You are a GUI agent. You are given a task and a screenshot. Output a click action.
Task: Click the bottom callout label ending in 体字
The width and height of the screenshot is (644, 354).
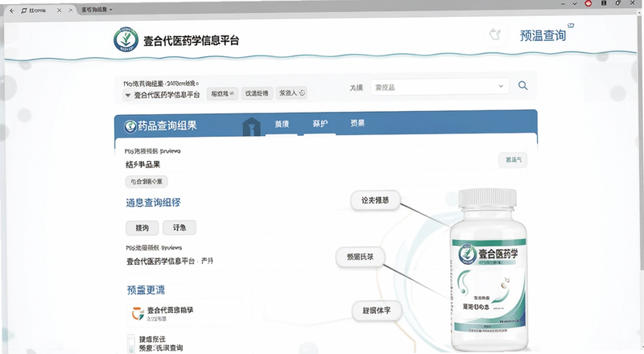pyautogui.click(x=377, y=311)
